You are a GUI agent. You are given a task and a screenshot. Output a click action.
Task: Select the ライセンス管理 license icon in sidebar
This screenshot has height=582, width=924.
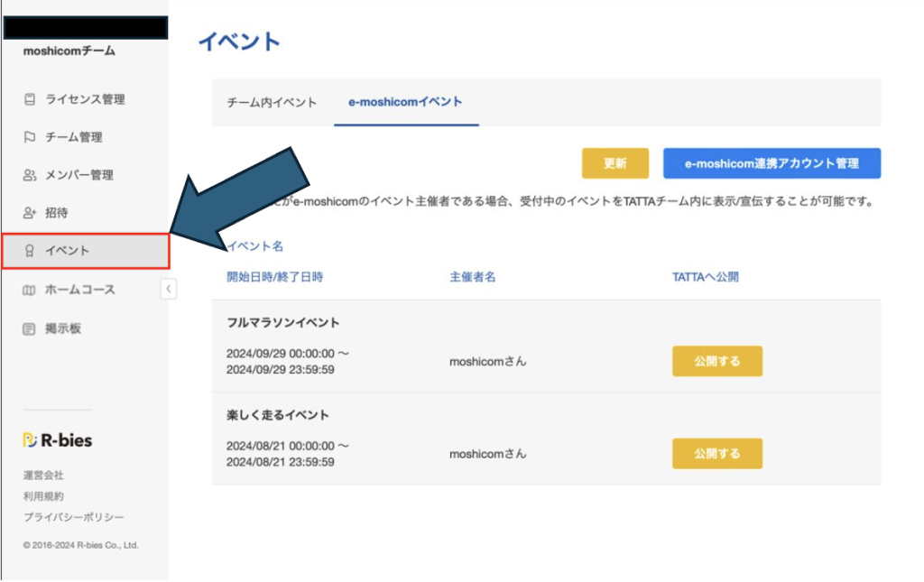(28, 99)
